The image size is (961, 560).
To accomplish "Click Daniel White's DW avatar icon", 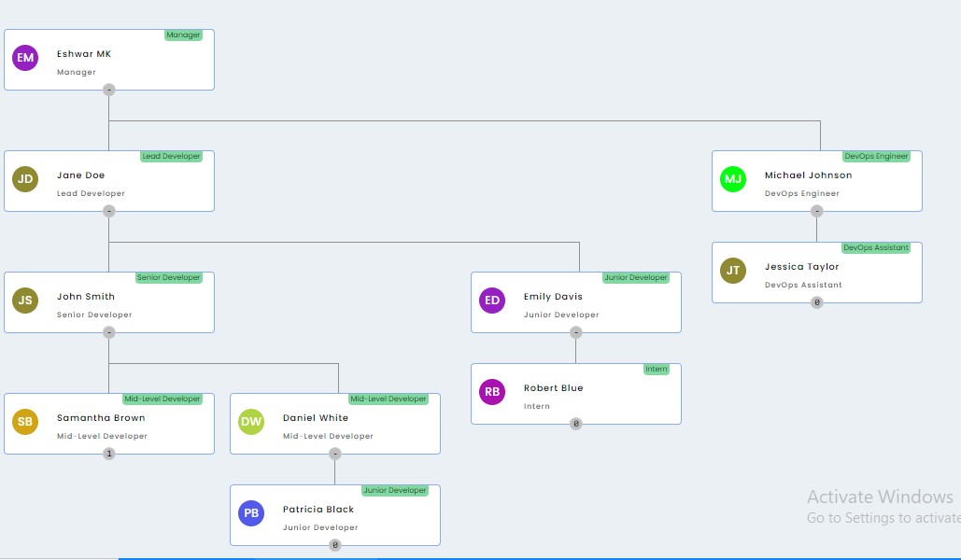I will [251, 422].
